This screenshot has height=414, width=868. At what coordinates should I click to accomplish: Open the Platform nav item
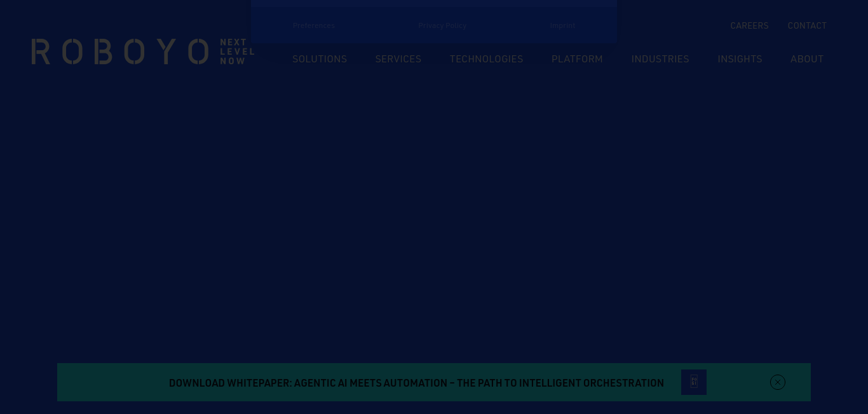(577, 59)
